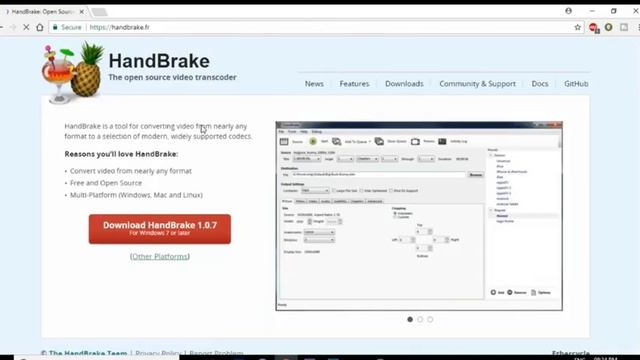Open the green circular extension icon
This screenshot has width=640, height=360.
(609, 27)
